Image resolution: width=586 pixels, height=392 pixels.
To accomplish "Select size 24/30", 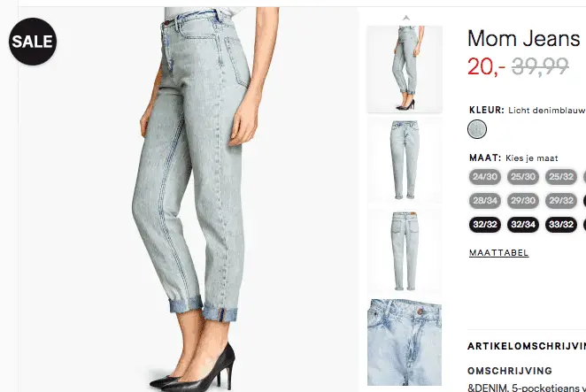I will coord(485,177).
